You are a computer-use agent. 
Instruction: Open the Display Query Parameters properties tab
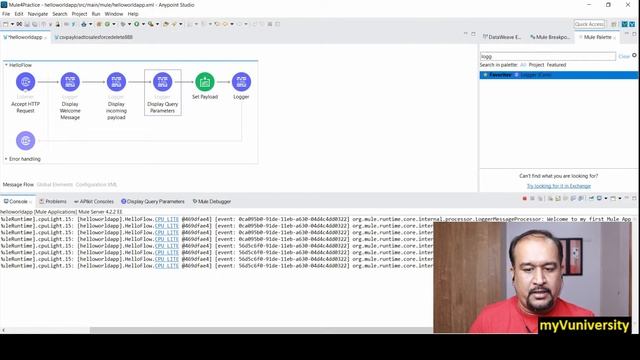[153, 202]
